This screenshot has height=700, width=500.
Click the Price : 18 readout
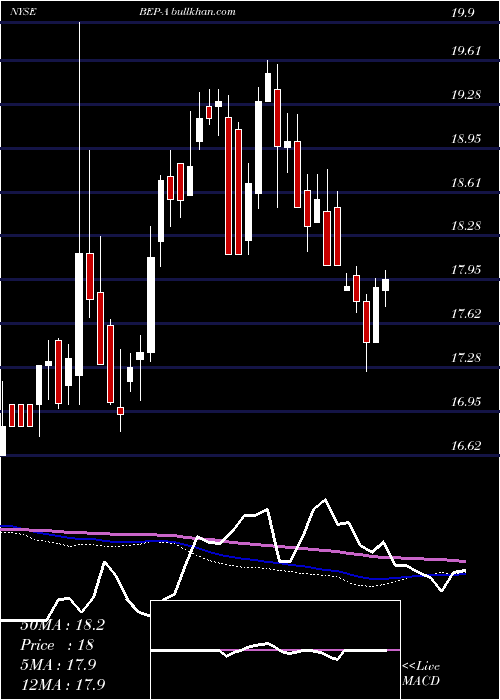click(x=57, y=645)
